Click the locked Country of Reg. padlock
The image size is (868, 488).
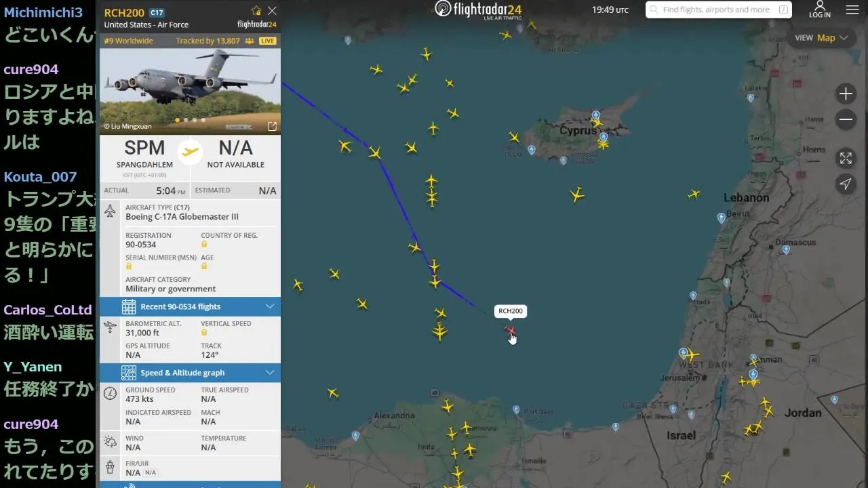pyautogui.click(x=204, y=244)
